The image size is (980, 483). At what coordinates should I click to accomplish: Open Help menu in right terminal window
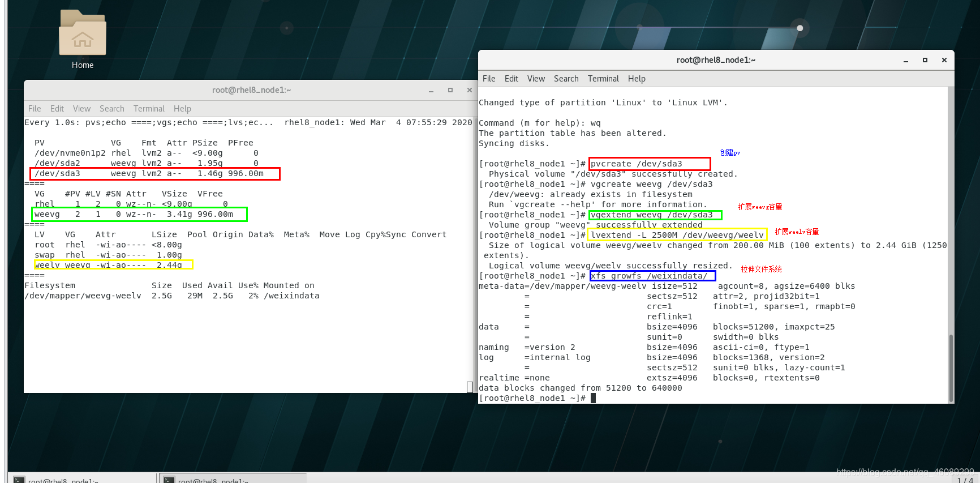pos(637,79)
